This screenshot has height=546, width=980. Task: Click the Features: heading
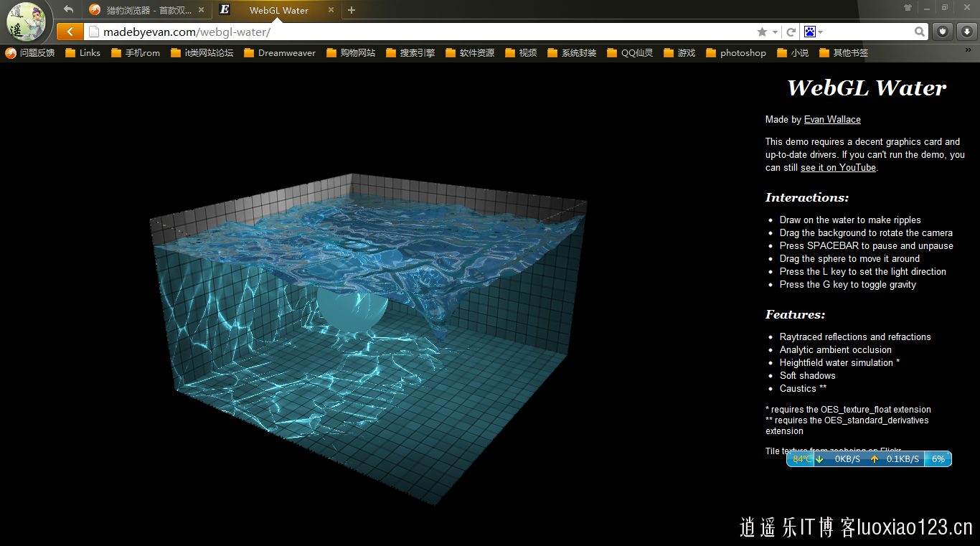(x=795, y=314)
